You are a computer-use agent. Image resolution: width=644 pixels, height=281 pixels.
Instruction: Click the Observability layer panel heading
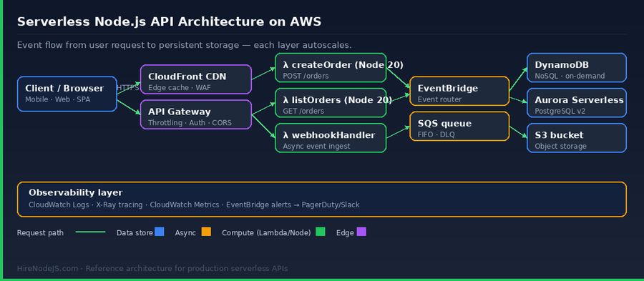[x=76, y=193]
